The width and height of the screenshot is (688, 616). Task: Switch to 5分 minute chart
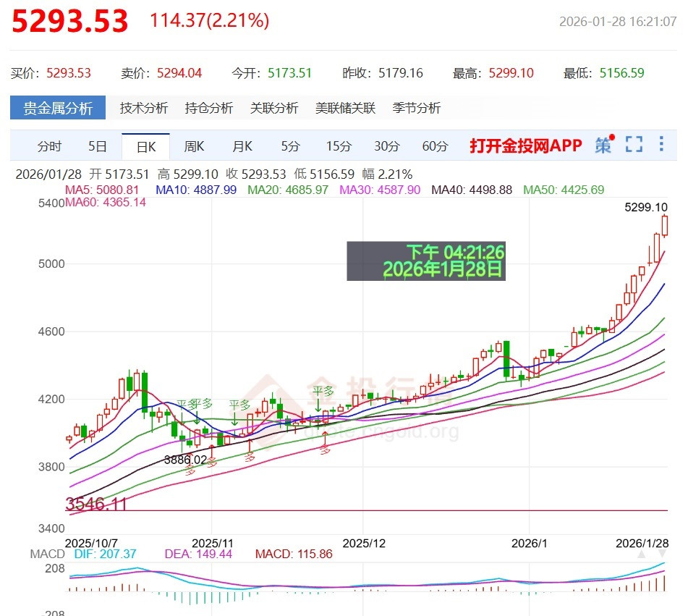pyautogui.click(x=291, y=146)
